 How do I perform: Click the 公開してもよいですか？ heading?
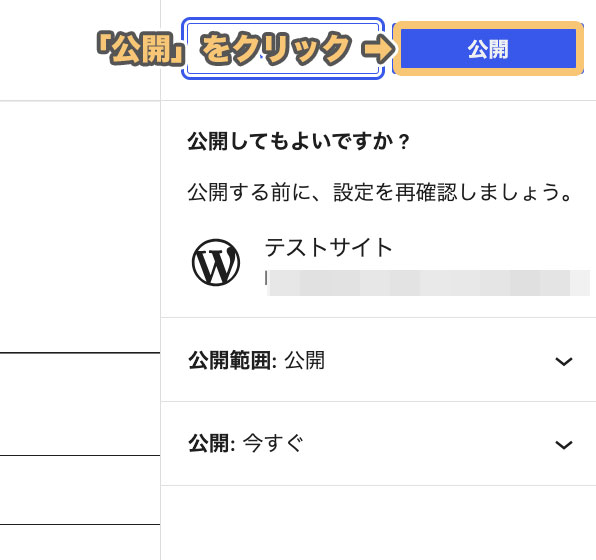coord(298,141)
